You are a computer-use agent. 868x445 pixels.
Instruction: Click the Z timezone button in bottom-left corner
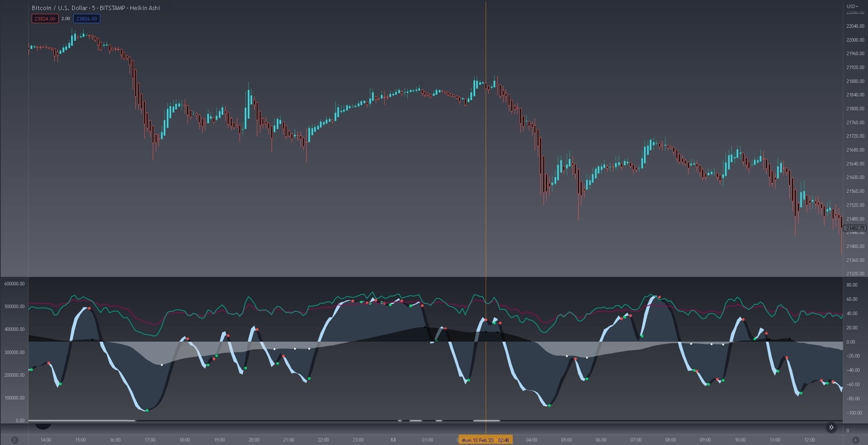tap(15, 440)
